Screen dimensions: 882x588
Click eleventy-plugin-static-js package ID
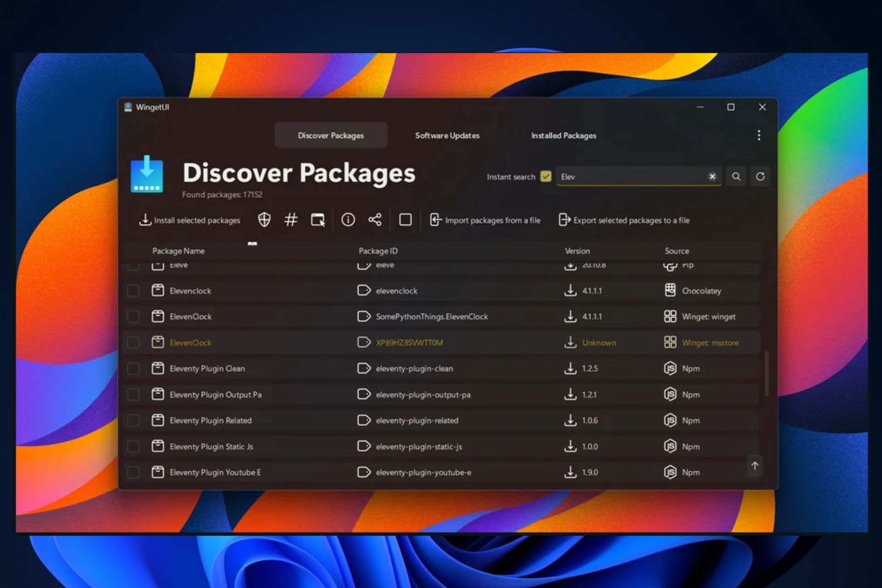tap(419, 447)
